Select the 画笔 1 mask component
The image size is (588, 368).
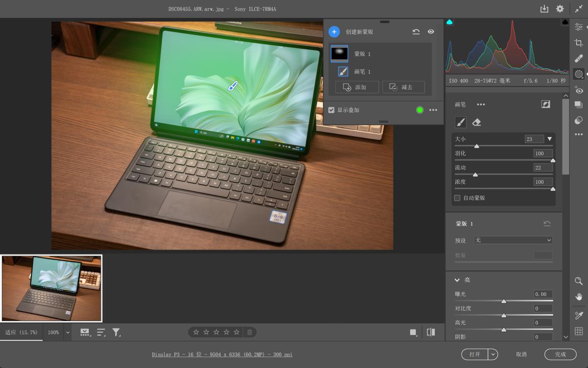[363, 72]
